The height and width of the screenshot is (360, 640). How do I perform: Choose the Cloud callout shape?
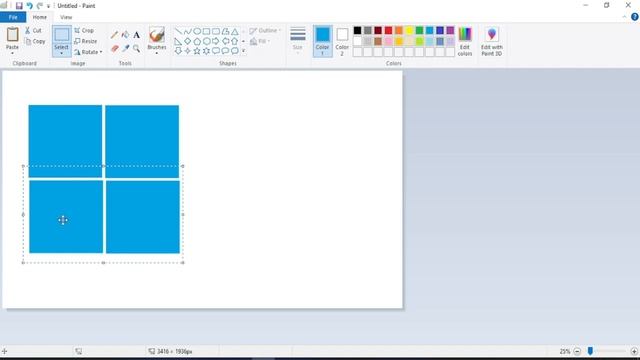pyautogui.click(x=235, y=51)
